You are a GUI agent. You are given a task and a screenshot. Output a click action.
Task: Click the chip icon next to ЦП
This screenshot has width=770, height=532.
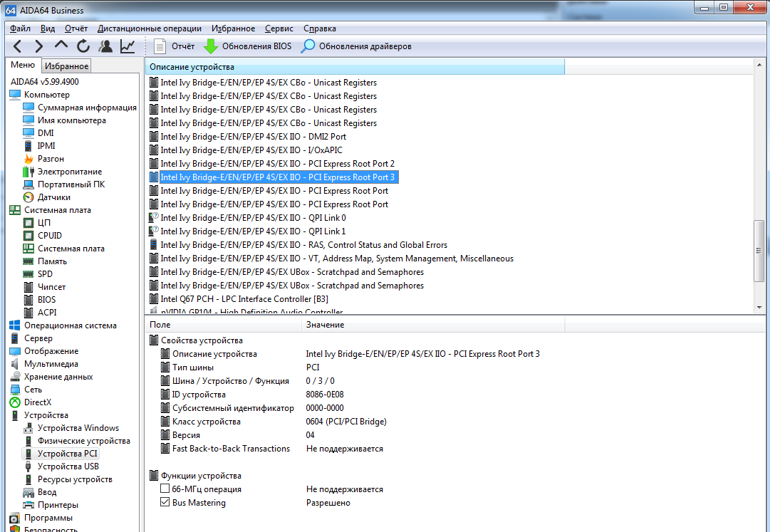click(28, 223)
